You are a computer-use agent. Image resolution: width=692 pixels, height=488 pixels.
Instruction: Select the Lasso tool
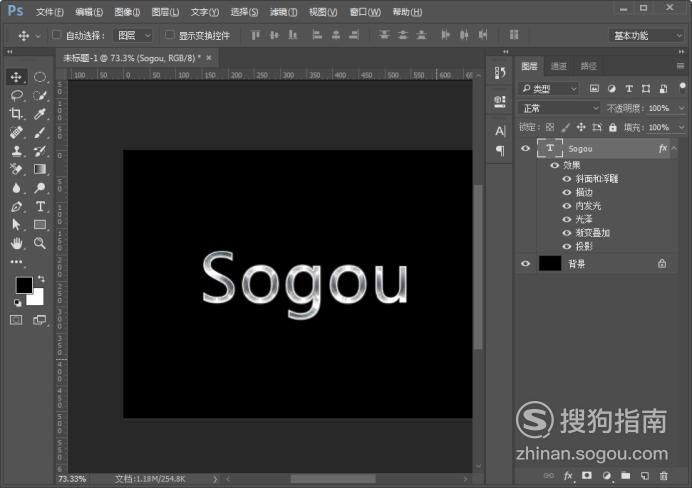point(16,95)
